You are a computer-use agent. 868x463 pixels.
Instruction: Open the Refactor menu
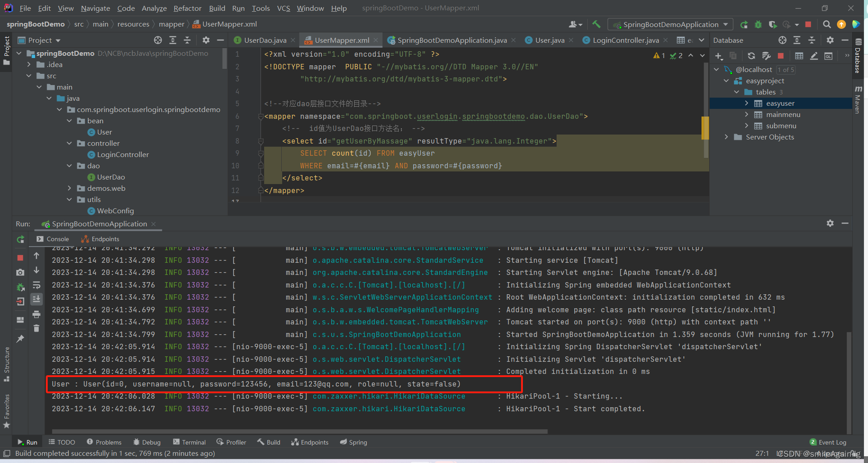coord(187,8)
